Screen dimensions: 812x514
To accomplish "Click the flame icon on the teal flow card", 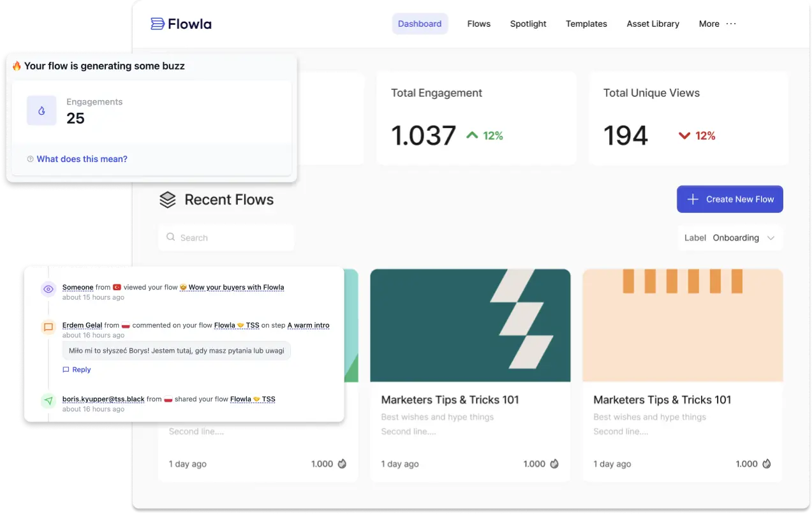I will 554,464.
